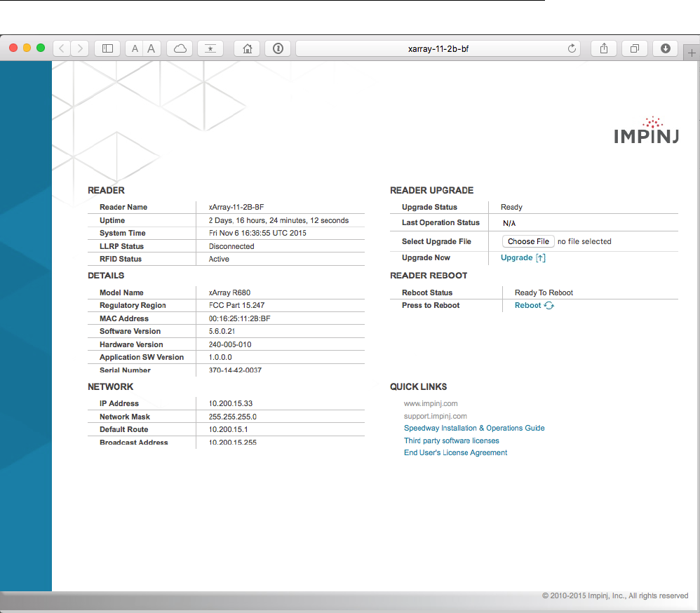This screenshot has width=700, height=613.
Task: Go to the home page icon
Action: [x=248, y=48]
